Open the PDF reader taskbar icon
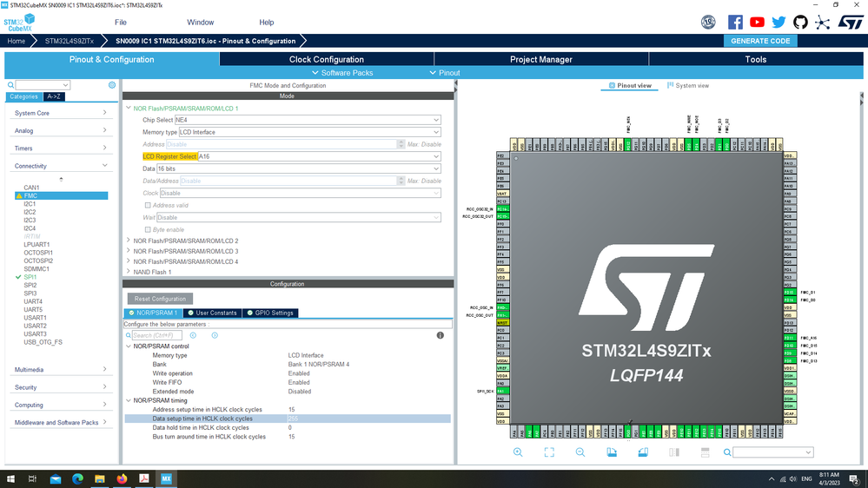This screenshot has width=868, height=488. tap(144, 478)
